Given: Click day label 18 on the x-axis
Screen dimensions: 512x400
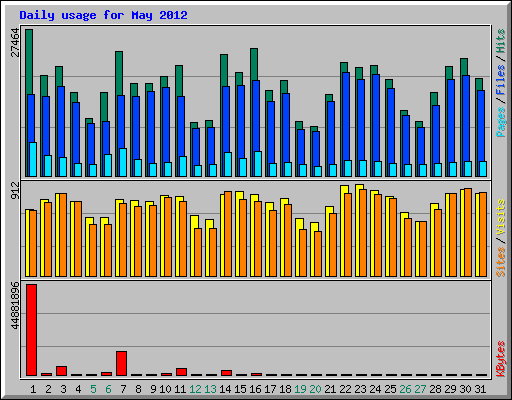Looking at the screenshot, I should coord(285,389).
